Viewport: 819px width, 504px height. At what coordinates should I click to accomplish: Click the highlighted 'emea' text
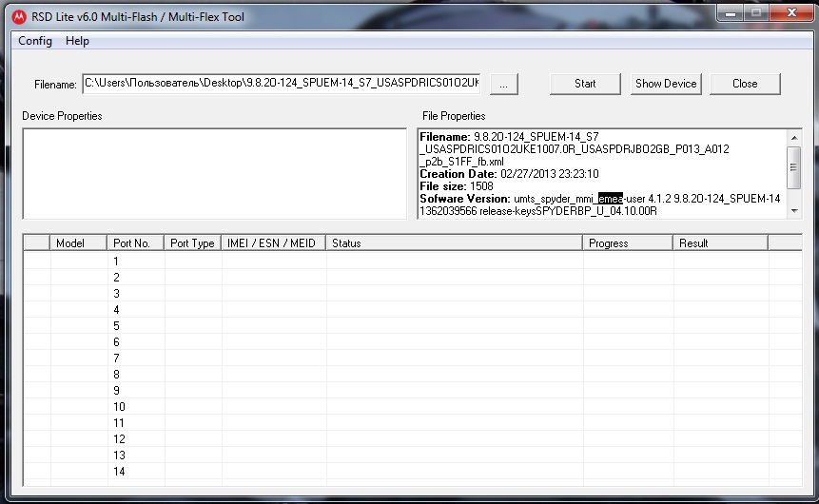611,199
